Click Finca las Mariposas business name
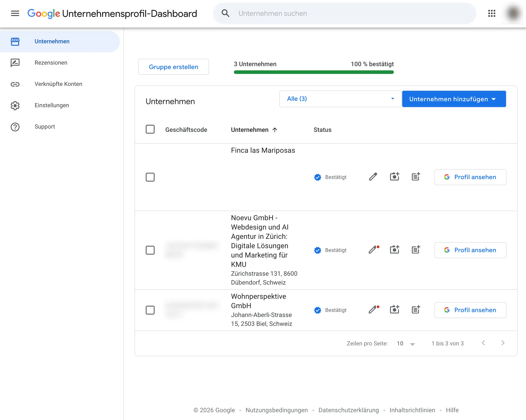The image size is (526, 420). pyautogui.click(x=263, y=151)
